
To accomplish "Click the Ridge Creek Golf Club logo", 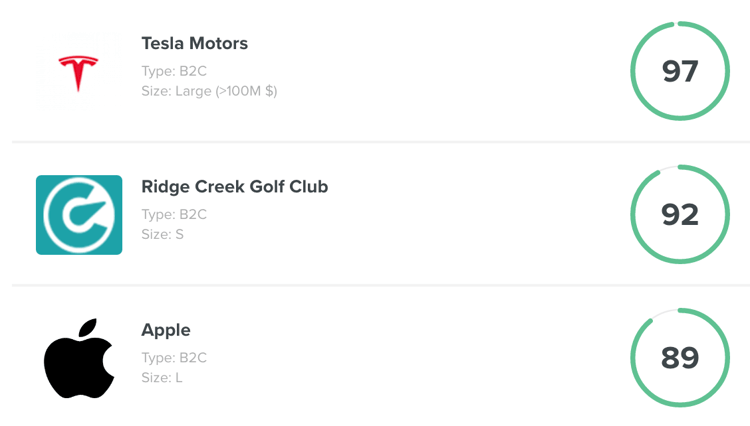I will 79,215.
